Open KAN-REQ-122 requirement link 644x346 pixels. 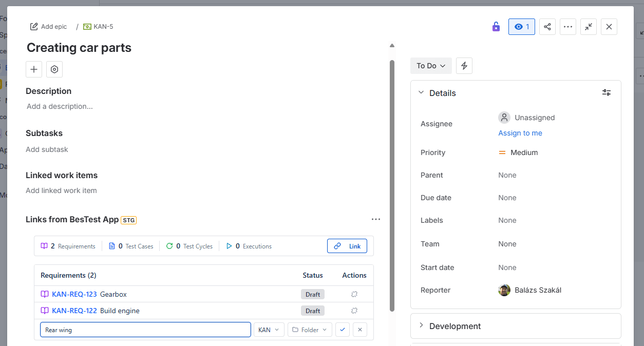[74, 311]
